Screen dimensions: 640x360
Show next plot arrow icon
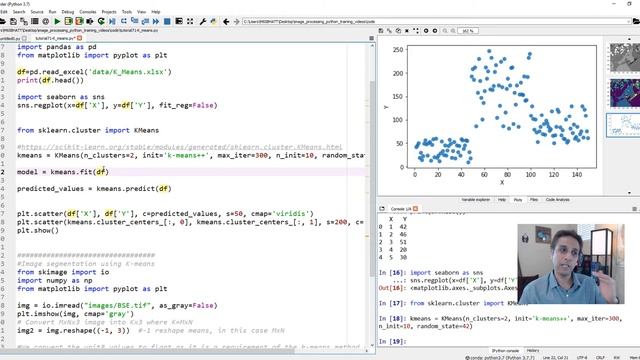435,31
